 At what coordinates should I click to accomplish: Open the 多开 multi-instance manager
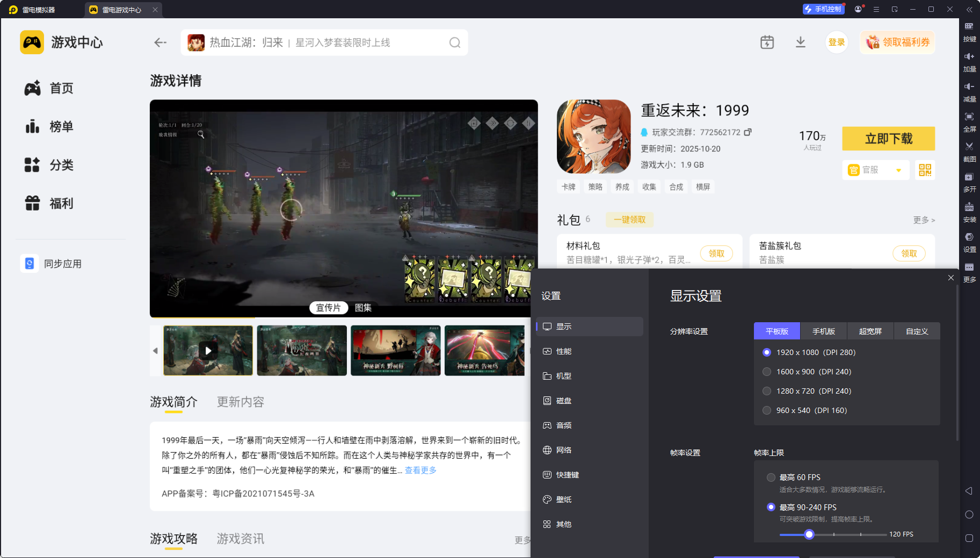(x=970, y=183)
